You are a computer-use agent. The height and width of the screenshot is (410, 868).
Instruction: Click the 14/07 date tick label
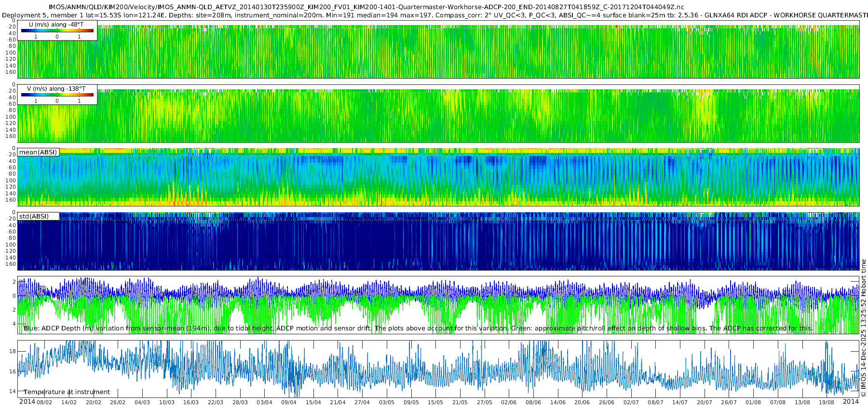point(680,402)
